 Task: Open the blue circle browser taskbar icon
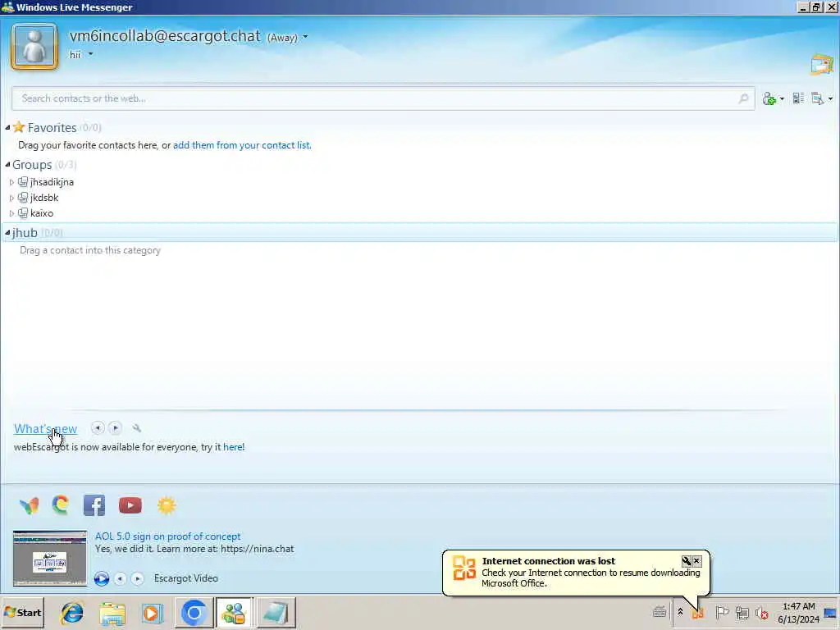[x=194, y=612]
